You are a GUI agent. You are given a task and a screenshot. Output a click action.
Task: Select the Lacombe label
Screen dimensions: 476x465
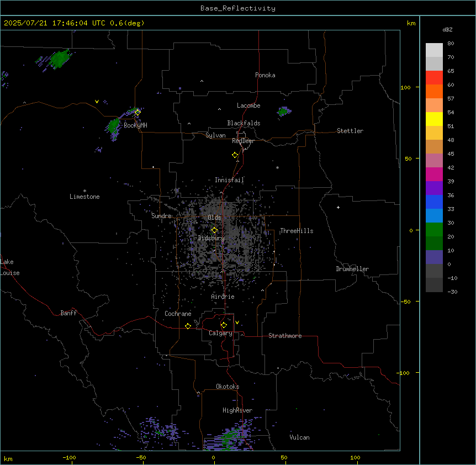pos(248,105)
